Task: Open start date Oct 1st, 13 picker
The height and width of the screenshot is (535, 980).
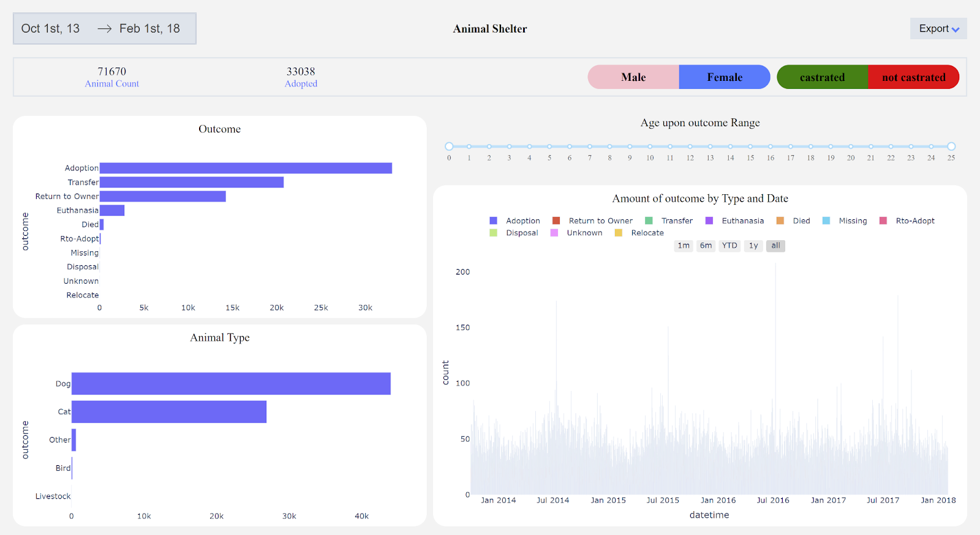Action: click(51, 29)
